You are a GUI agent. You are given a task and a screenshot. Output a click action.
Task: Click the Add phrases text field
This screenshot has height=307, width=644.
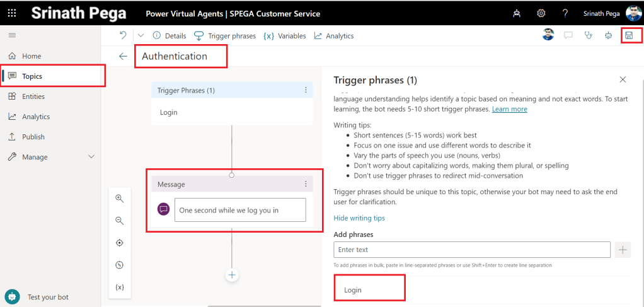tap(471, 250)
